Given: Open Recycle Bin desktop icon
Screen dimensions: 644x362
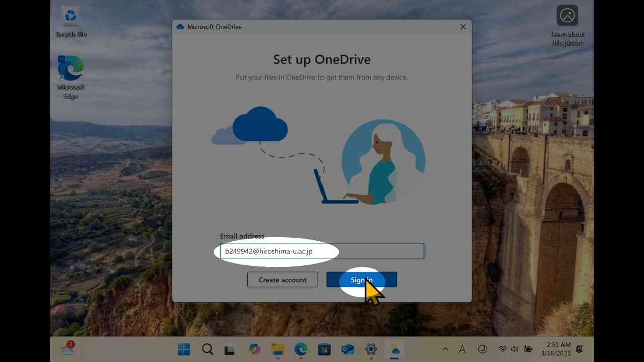Looking at the screenshot, I should pos(71,22).
